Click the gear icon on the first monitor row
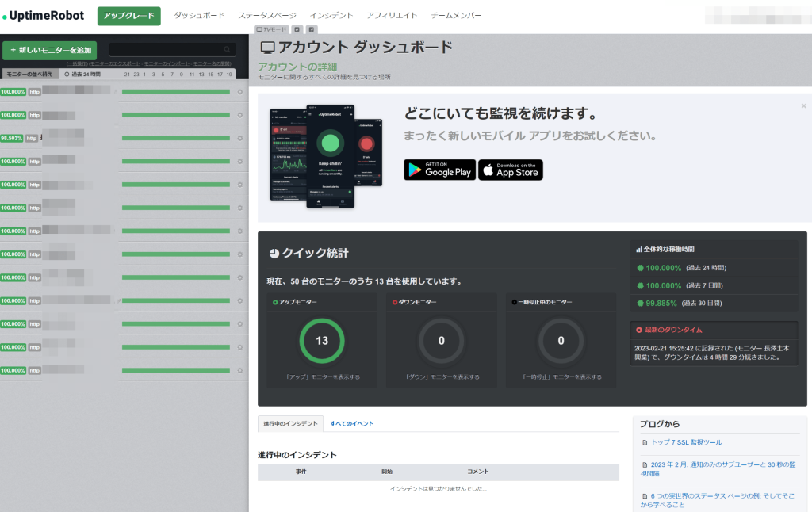This screenshot has width=812, height=512. [x=240, y=92]
